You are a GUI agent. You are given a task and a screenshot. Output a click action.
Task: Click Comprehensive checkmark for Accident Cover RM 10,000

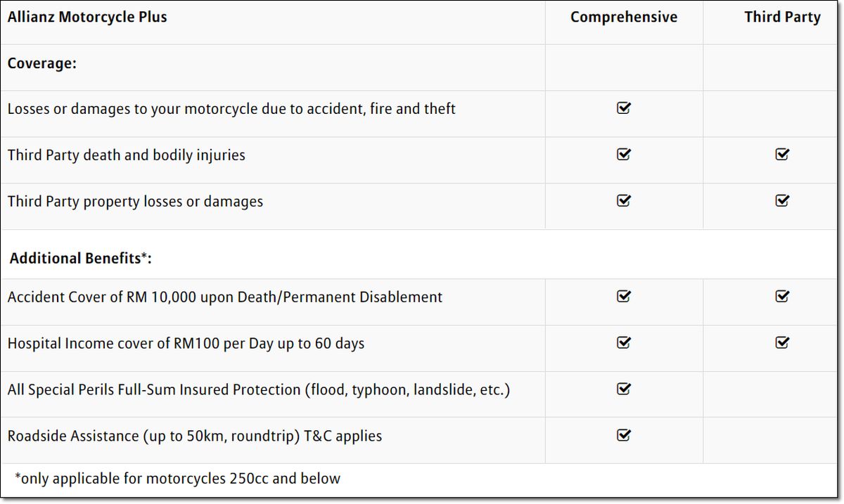[x=623, y=297]
